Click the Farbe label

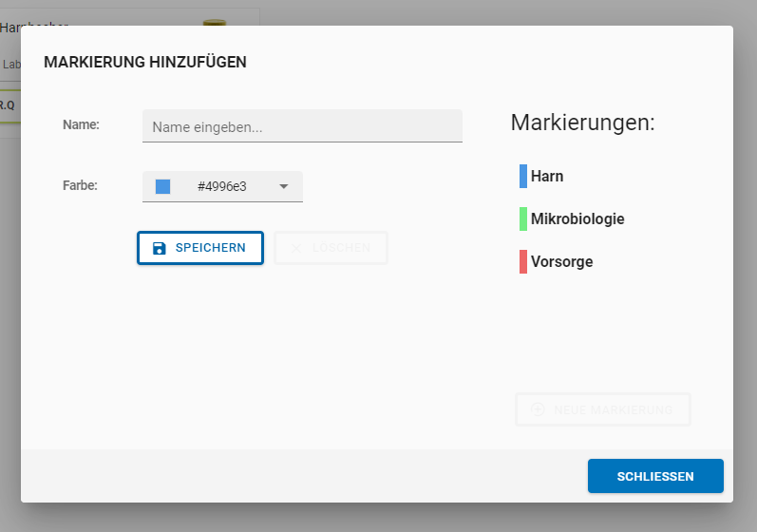tap(80, 185)
